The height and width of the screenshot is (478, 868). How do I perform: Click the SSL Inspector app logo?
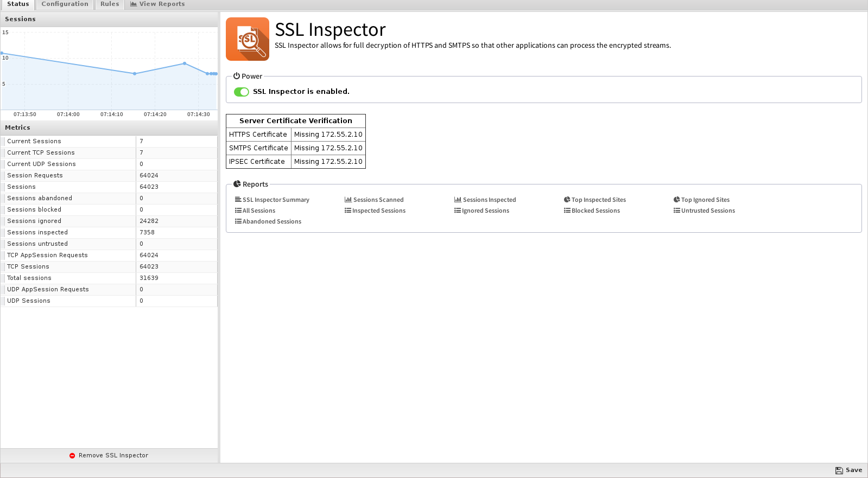[248, 39]
